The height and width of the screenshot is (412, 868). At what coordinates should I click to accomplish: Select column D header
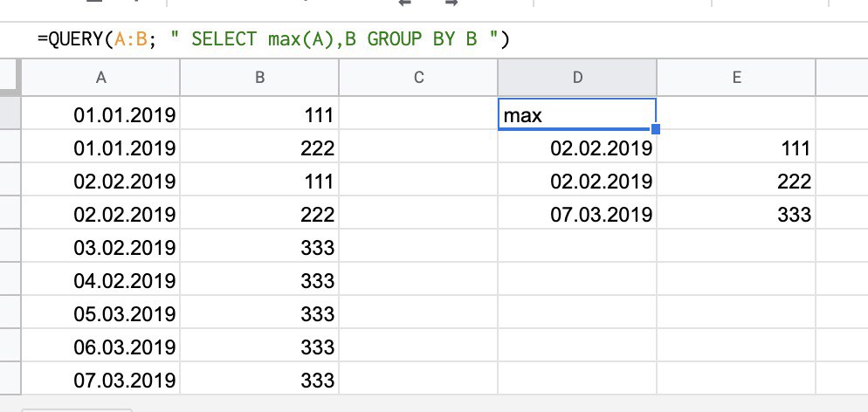[577, 78]
